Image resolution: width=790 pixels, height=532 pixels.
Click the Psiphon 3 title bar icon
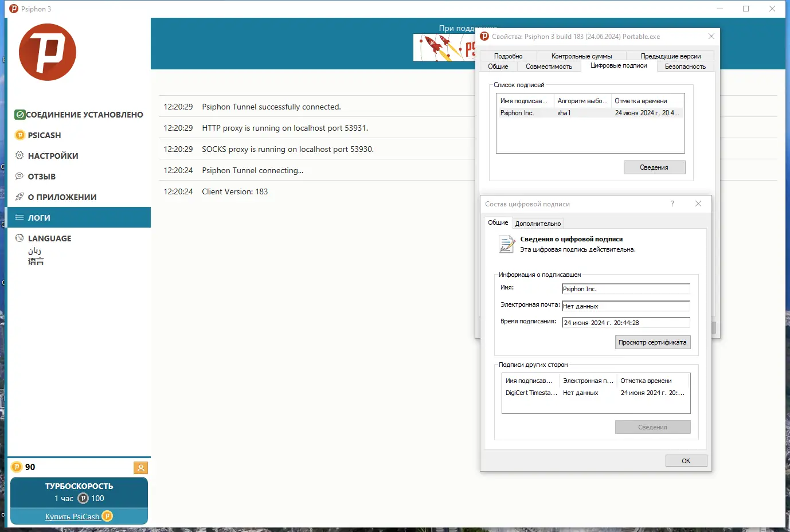point(14,9)
